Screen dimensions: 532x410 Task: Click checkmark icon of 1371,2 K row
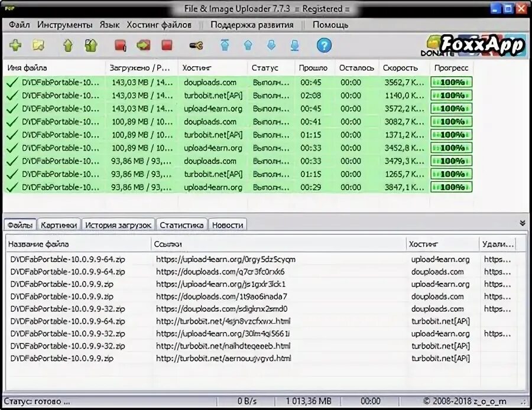point(12,135)
